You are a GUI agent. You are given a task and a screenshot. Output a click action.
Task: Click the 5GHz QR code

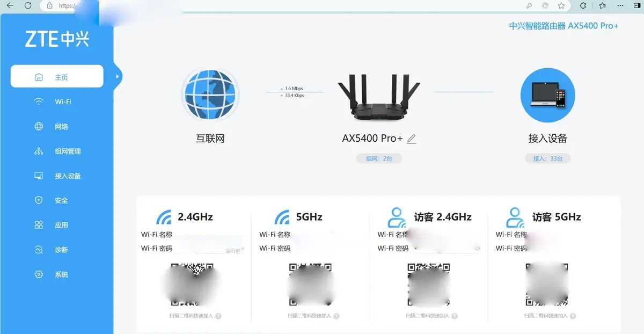click(310, 284)
